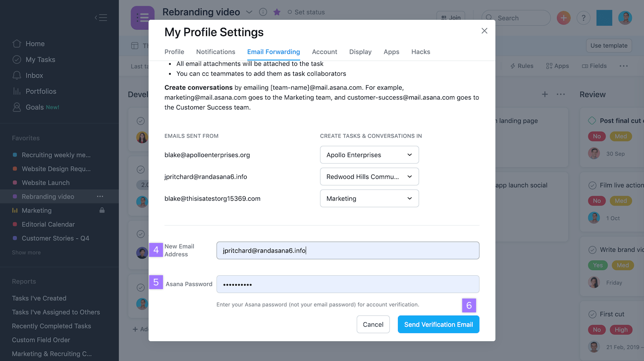Click the milestone diamond on Post final cut
This screenshot has height=361, width=644.
tap(592, 120)
